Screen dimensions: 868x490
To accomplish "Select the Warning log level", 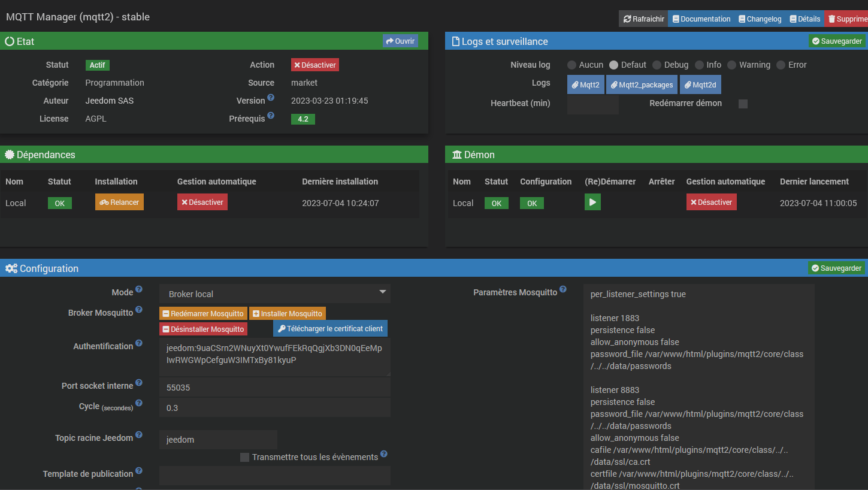I will (732, 65).
